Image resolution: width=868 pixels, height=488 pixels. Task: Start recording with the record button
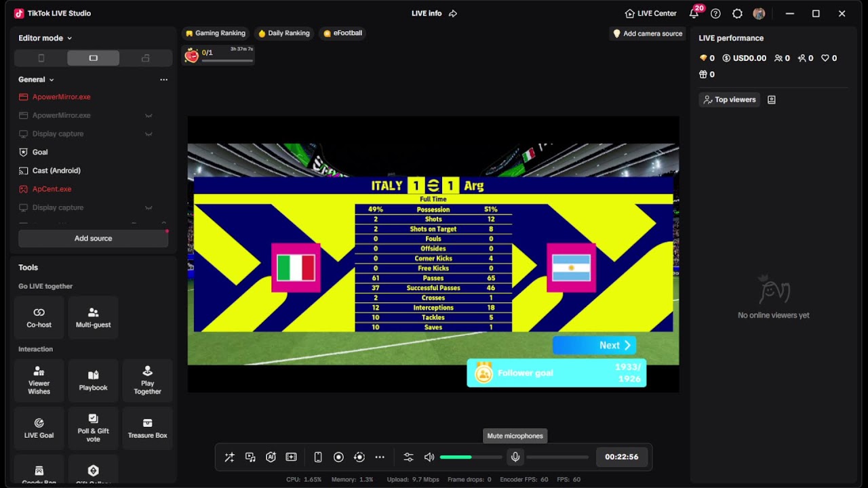(338, 457)
